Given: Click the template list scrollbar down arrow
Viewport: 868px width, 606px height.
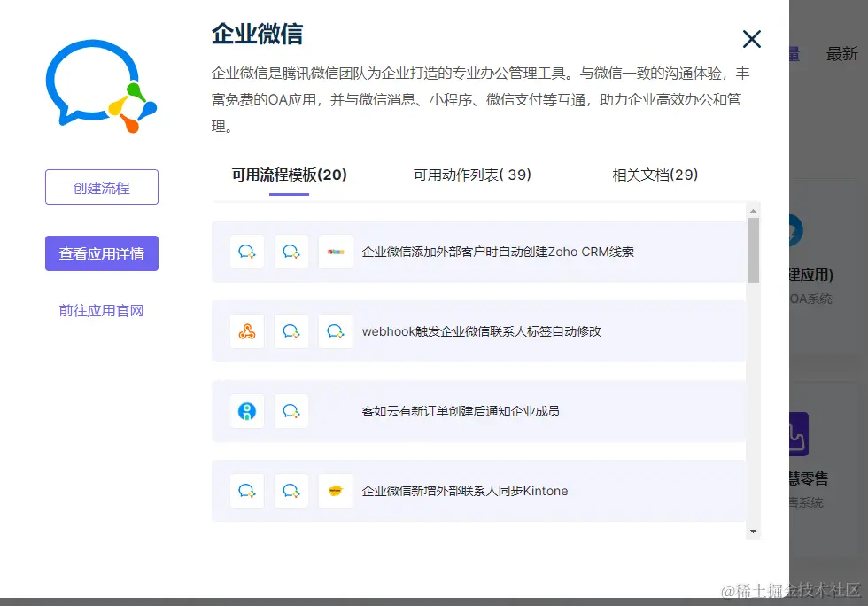Looking at the screenshot, I should (753, 532).
